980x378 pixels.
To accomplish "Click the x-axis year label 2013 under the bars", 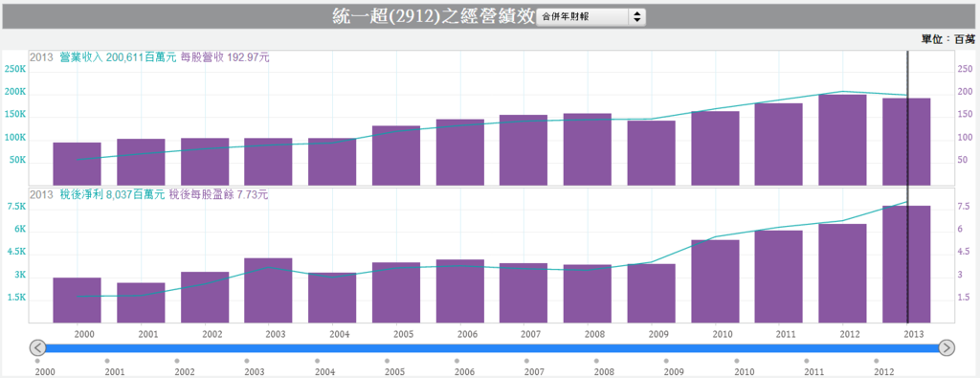I will point(914,334).
